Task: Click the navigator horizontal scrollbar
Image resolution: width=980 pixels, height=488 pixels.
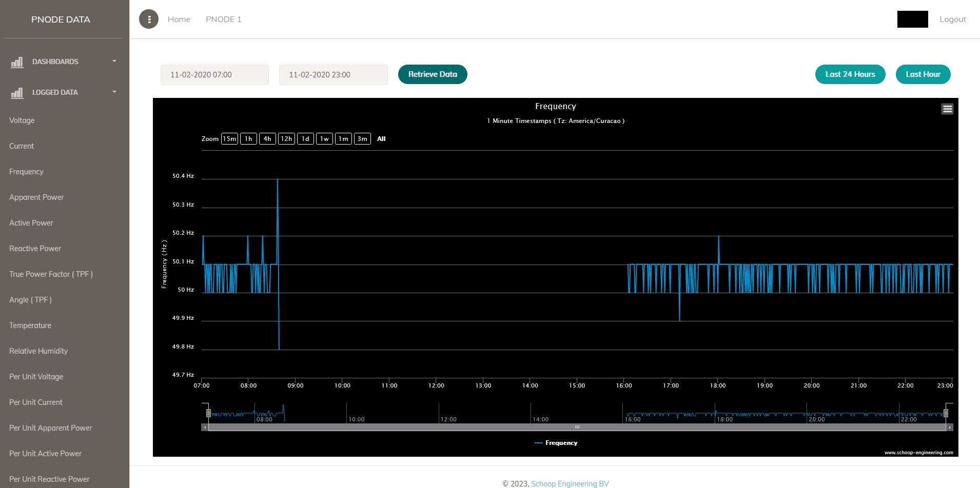Action: 577,428
